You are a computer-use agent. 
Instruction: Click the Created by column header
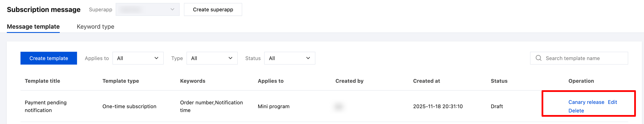pos(349,81)
